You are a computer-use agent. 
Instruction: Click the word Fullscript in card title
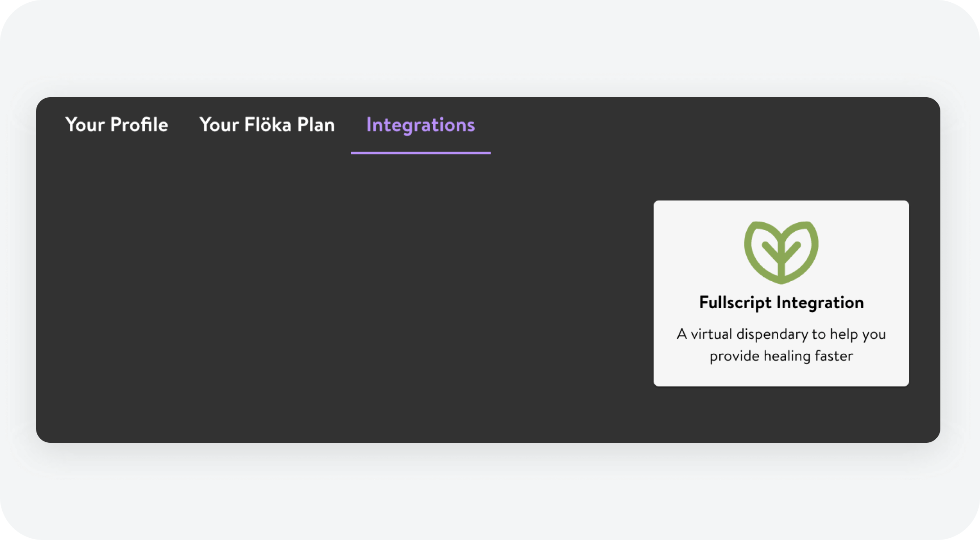[735, 303]
